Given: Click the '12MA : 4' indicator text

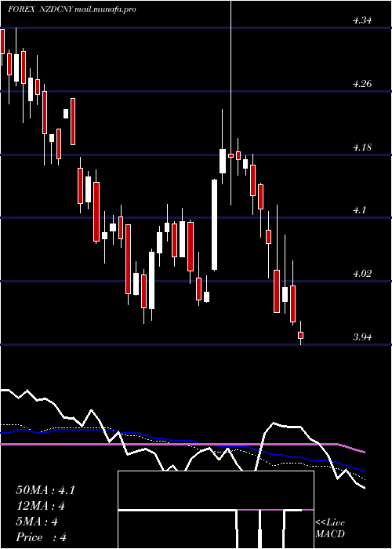Looking at the screenshot, I should click(x=41, y=506).
